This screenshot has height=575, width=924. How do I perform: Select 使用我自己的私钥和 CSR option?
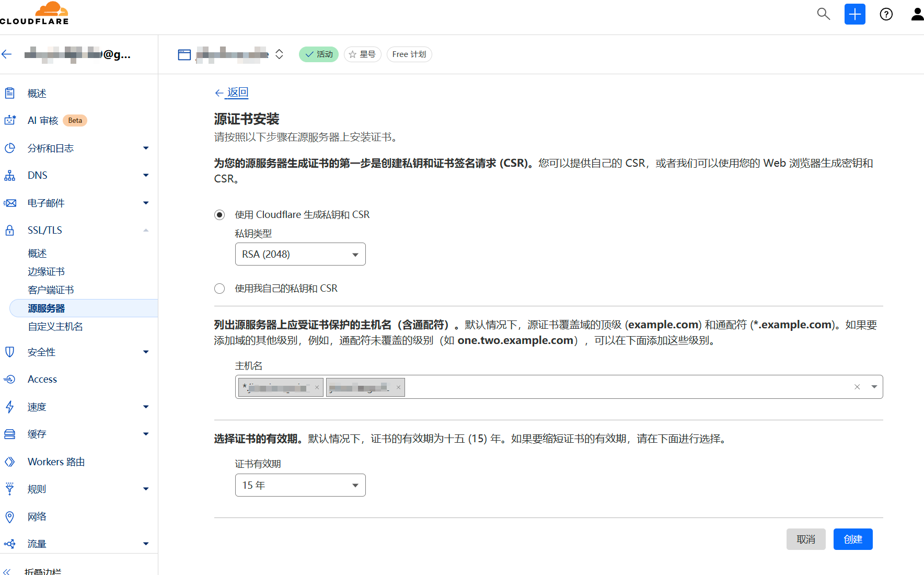[x=220, y=289]
